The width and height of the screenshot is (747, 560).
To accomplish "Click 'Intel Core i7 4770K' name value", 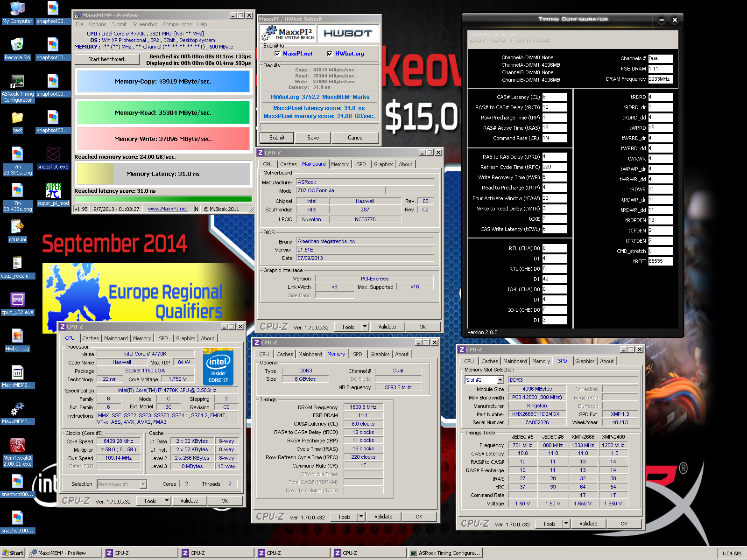I will pos(145,354).
